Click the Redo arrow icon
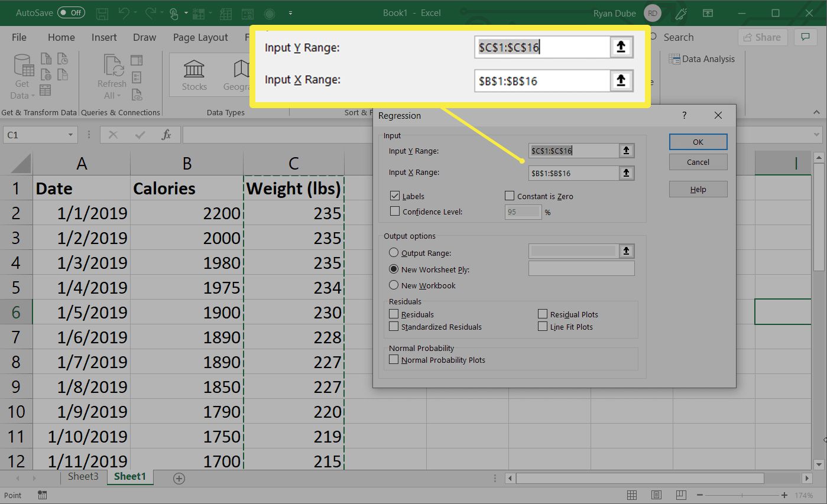The height and width of the screenshot is (504, 827). coord(150,12)
